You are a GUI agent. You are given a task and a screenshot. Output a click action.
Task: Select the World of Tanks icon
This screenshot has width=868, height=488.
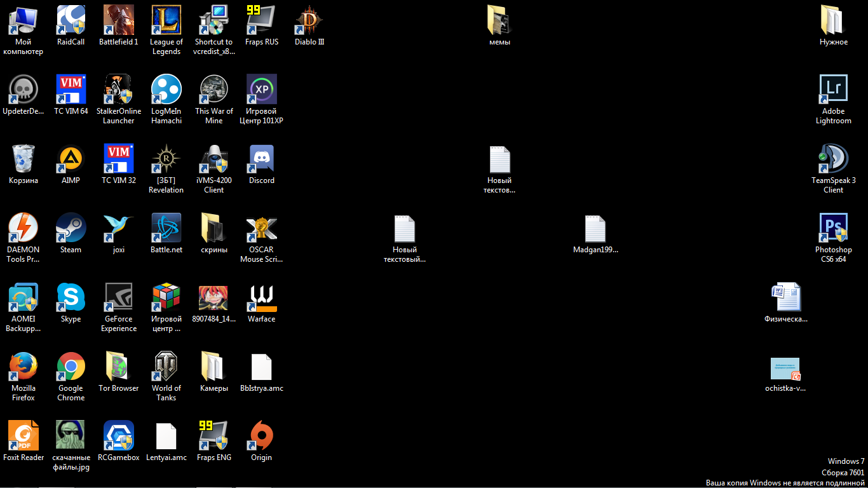pos(166,367)
